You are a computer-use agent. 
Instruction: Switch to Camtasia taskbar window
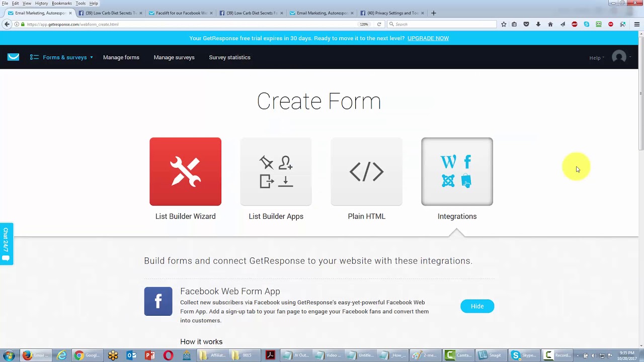458,355
